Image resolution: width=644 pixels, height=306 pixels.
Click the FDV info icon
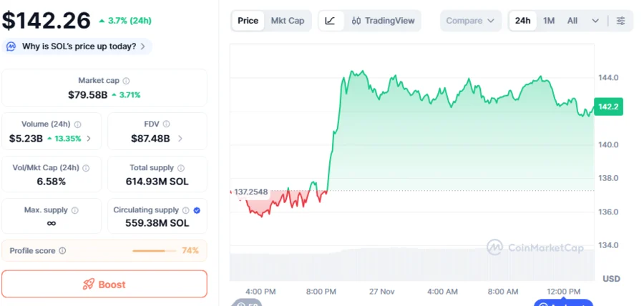172,124
